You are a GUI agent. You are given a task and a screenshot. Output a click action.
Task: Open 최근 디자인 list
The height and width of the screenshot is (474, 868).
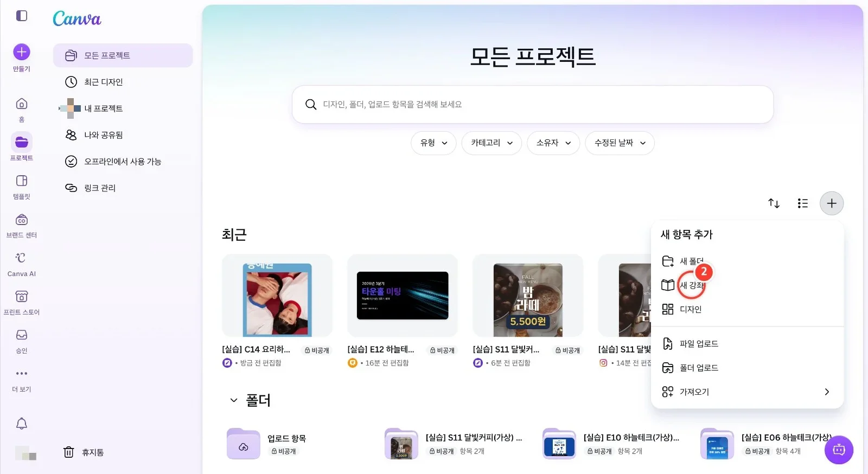pyautogui.click(x=123, y=82)
